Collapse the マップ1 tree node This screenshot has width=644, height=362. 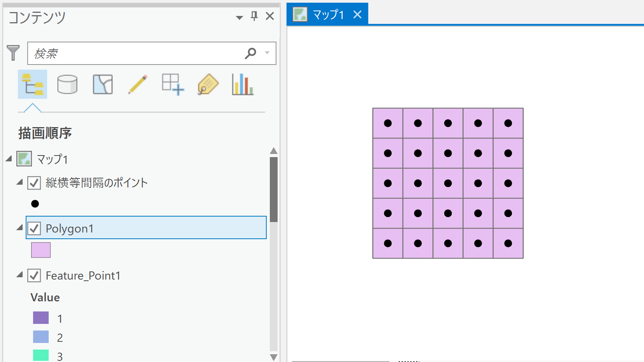tap(9, 159)
